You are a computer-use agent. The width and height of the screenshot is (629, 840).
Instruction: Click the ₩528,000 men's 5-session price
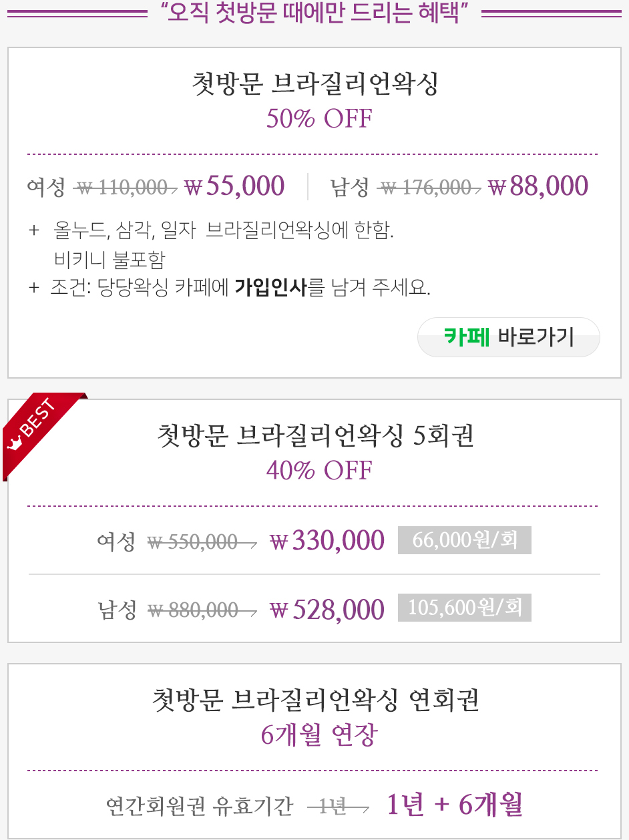[x=327, y=610]
